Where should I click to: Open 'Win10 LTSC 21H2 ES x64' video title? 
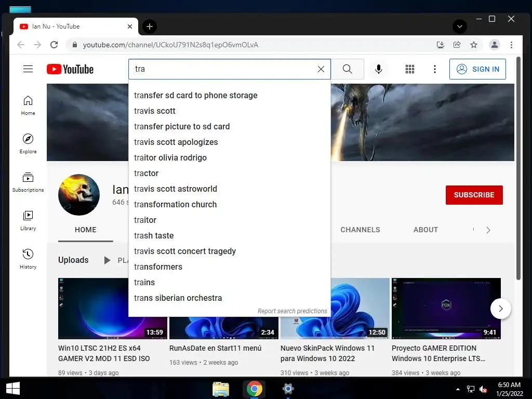(104, 353)
